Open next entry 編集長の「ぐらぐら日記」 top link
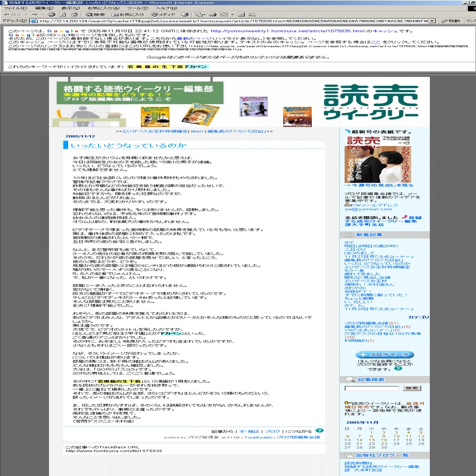Screen dimensions: 476x476 tap(237, 131)
